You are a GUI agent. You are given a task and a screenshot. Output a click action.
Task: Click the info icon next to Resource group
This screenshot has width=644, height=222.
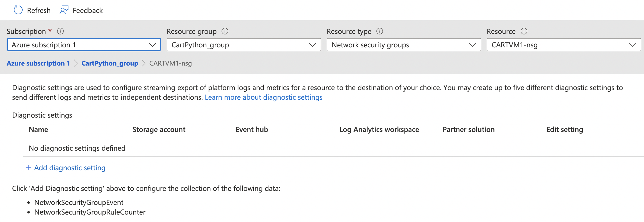(225, 31)
